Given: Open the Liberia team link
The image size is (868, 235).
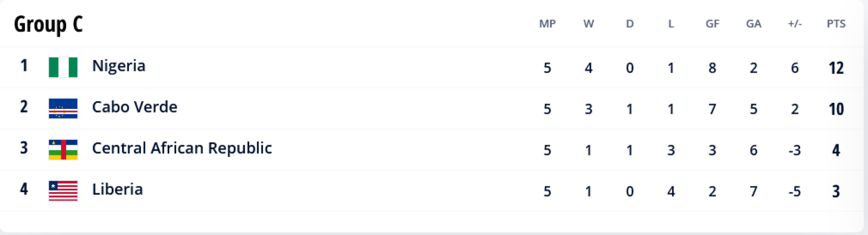Looking at the screenshot, I should tap(117, 190).
